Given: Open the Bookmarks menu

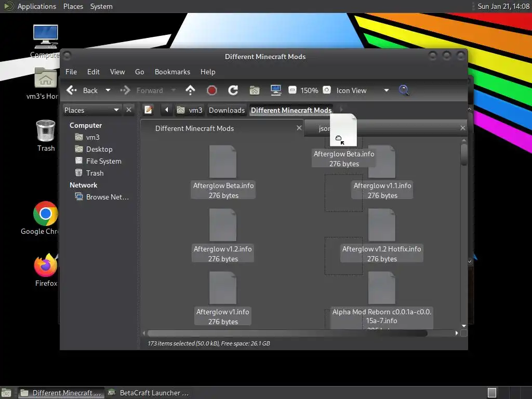Looking at the screenshot, I should [x=172, y=72].
